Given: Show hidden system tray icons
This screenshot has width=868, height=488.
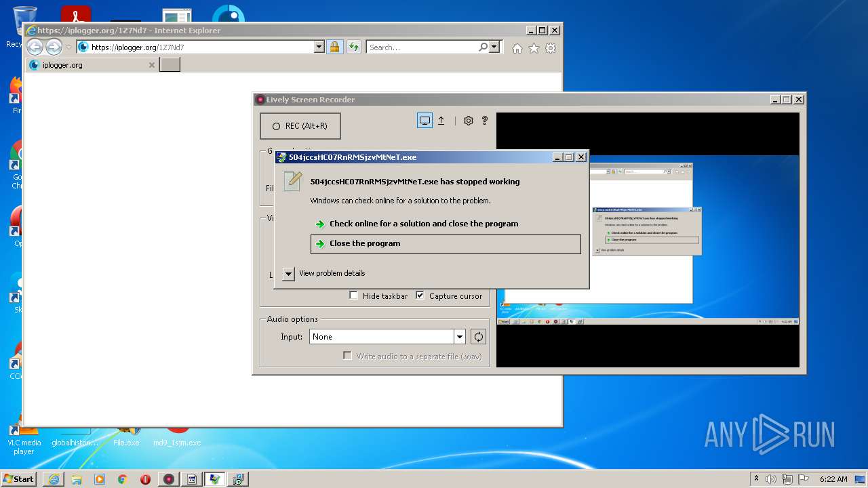Looking at the screenshot, I should [x=756, y=479].
